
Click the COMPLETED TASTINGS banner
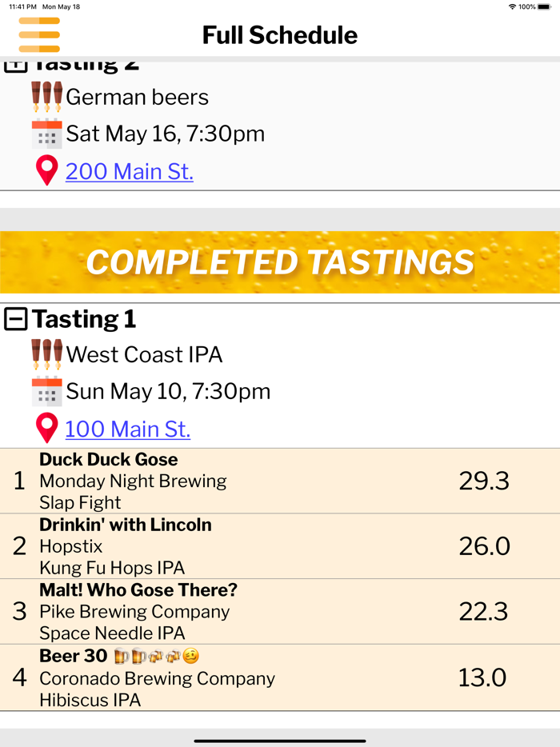point(280,262)
